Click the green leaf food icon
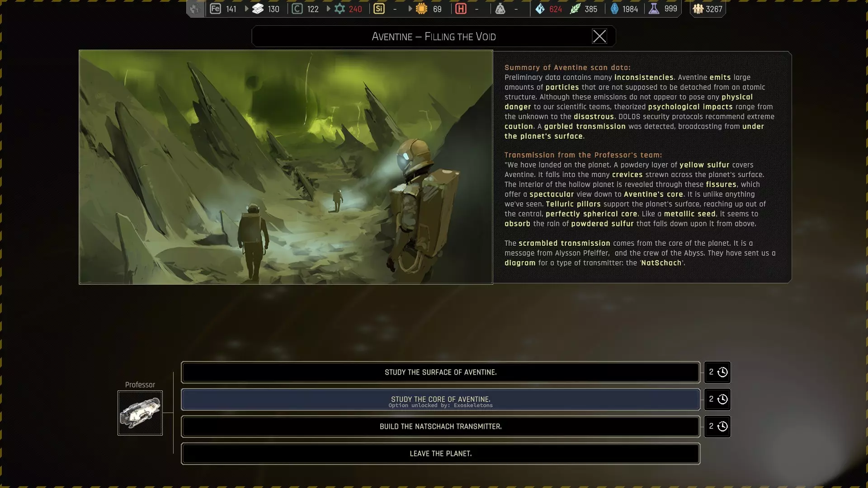This screenshot has height=488, width=868. [x=575, y=9]
